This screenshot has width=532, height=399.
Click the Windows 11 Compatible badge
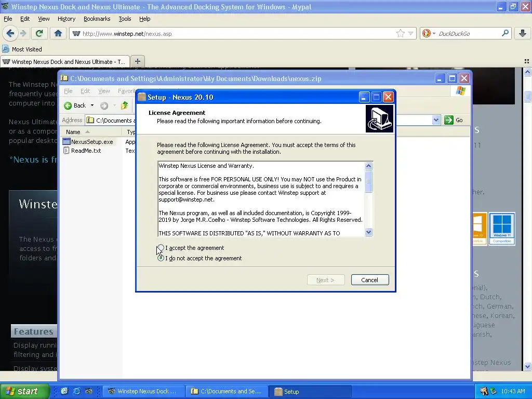pyautogui.click(x=502, y=229)
